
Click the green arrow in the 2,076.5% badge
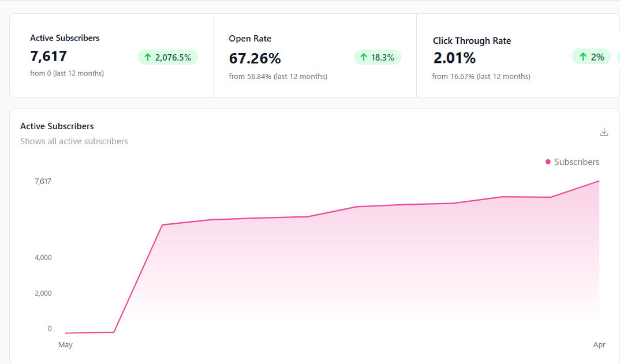[x=148, y=57]
